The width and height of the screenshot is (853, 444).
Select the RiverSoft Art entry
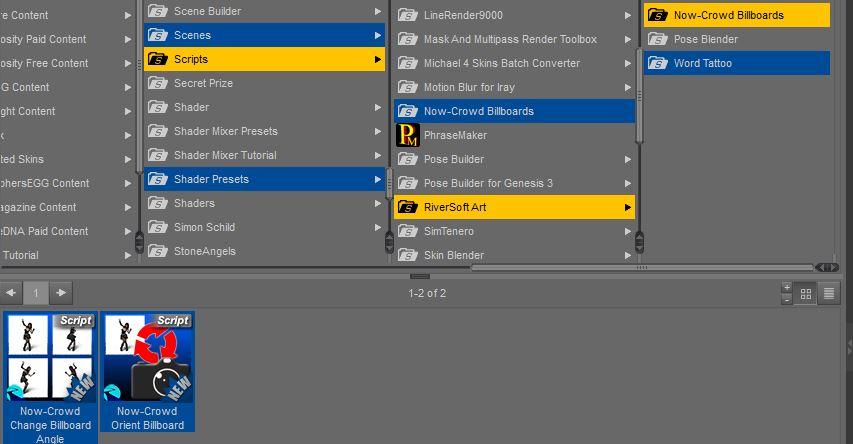click(514, 207)
